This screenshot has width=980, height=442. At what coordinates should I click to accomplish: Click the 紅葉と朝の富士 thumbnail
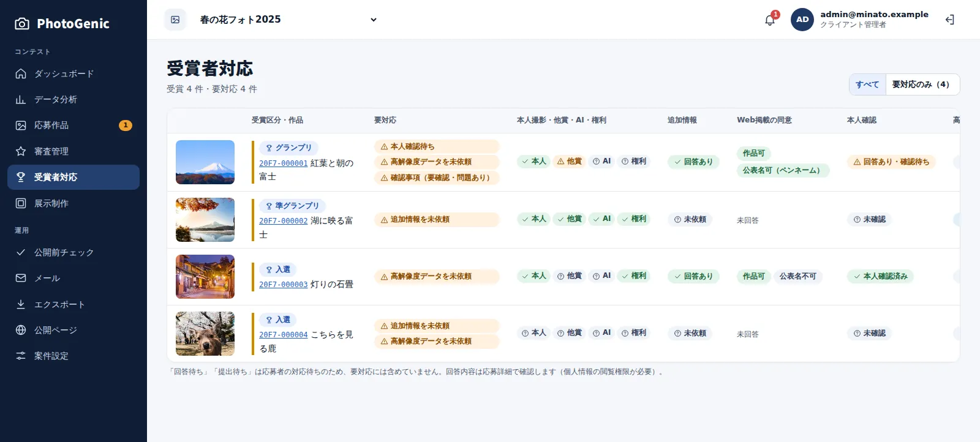[x=205, y=162]
